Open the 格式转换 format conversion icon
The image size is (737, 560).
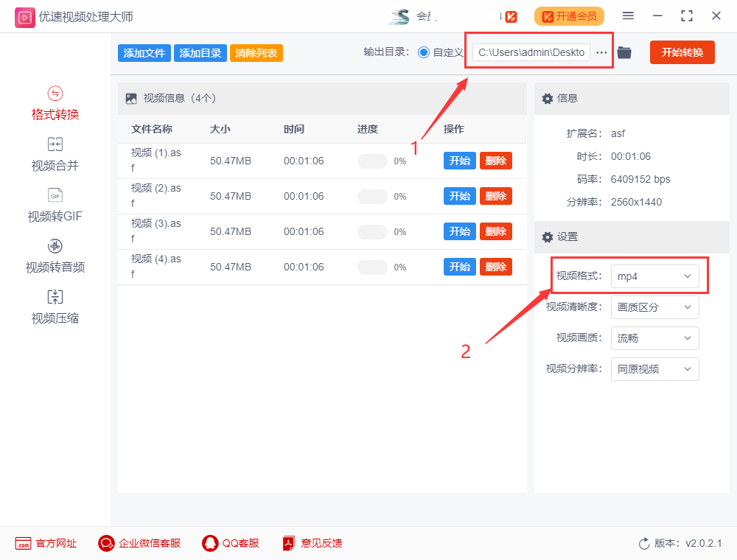(x=55, y=94)
